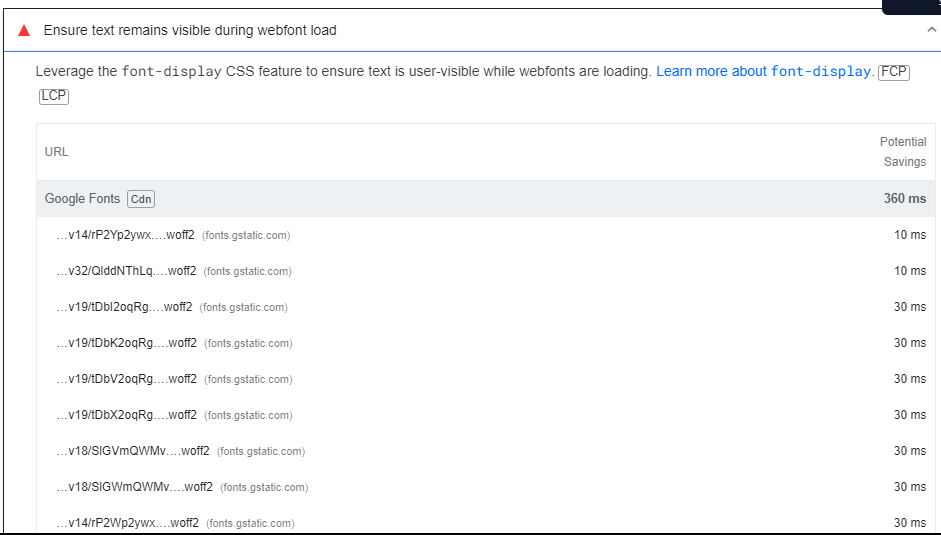Click the "Ensure text remains visible" audit title
The width and height of the screenshot is (941, 535).
click(x=190, y=31)
